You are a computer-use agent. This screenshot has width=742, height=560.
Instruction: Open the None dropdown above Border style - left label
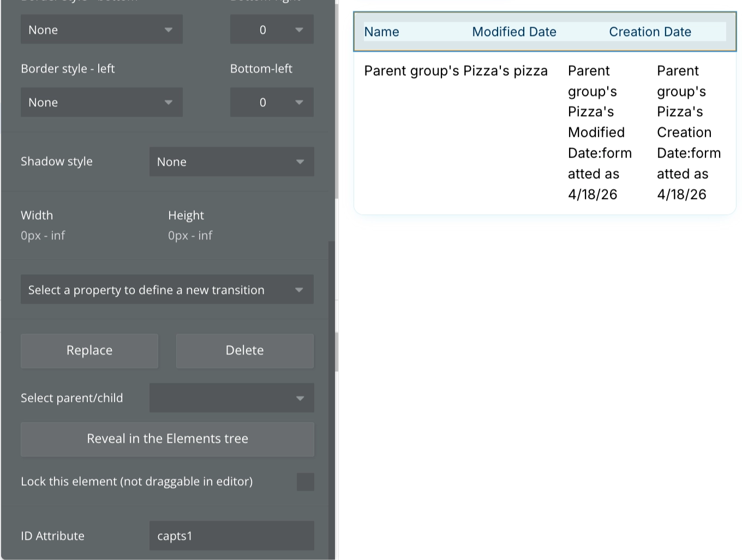tap(101, 30)
